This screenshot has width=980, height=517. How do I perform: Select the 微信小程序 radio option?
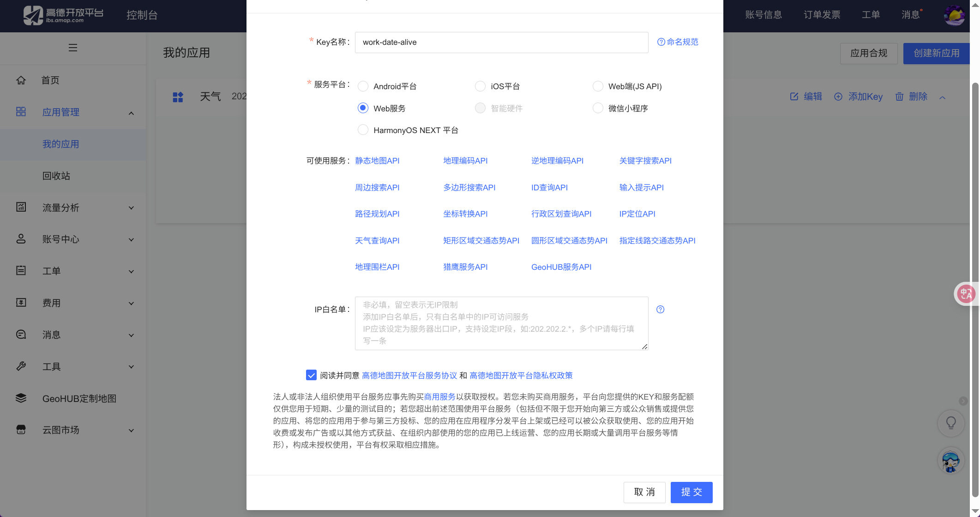598,108
